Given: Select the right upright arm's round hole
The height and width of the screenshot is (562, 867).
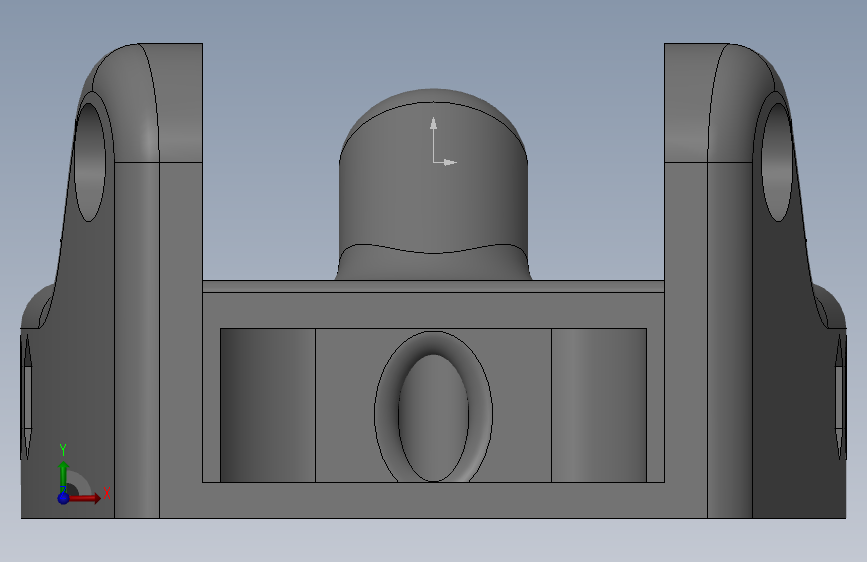Looking at the screenshot, I should tap(777, 162).
